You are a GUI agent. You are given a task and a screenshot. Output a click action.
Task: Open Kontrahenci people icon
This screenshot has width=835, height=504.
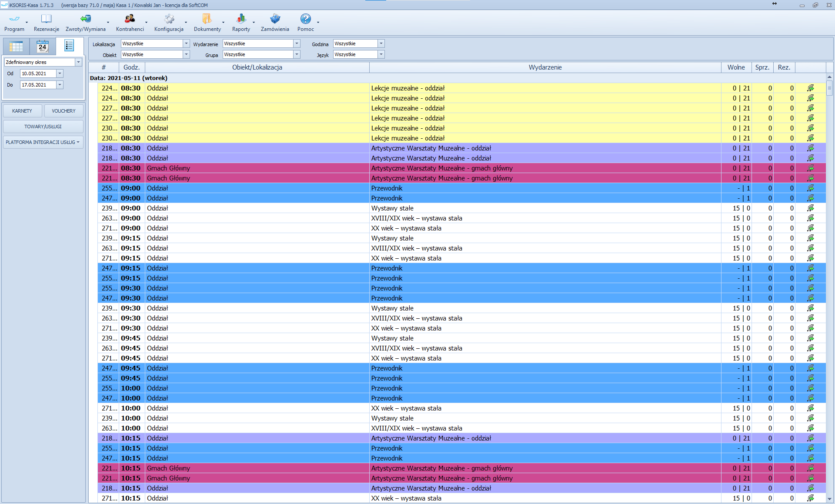click(x=130, y=19)
